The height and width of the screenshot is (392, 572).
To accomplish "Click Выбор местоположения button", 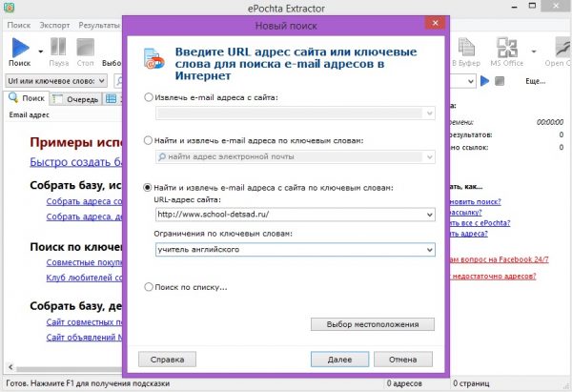I will pyautogui.click(x=373, y=324).
